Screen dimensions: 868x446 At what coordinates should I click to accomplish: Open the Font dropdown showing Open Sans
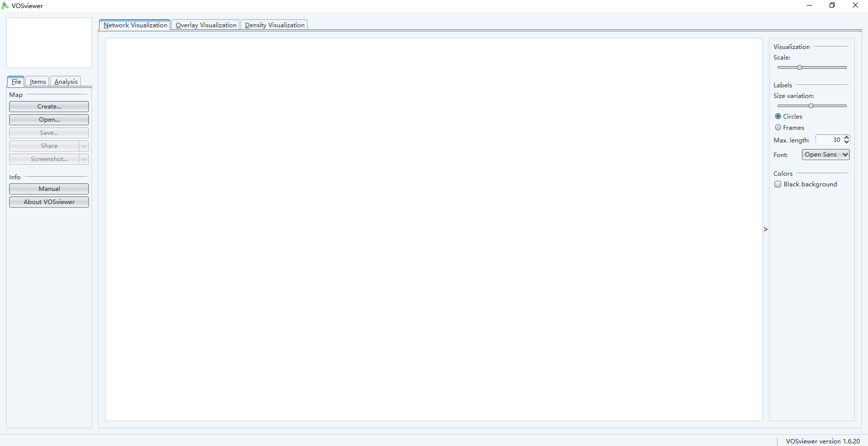pos(825,155)
